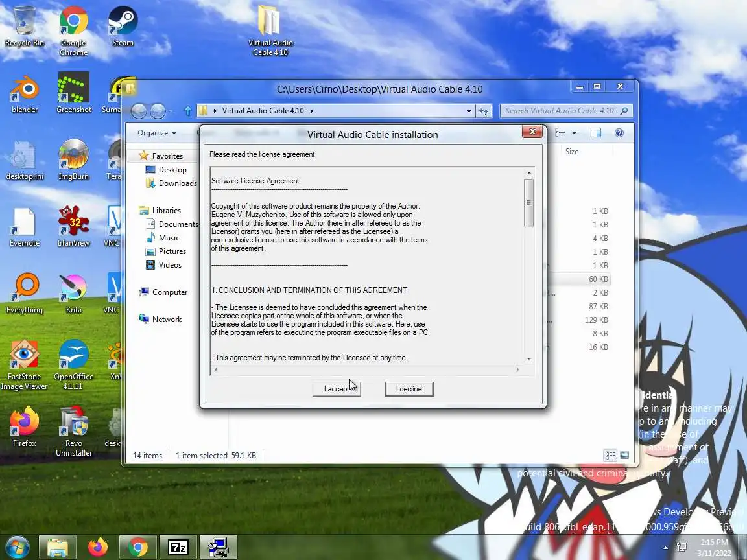747x560 pixels.
Task: Select the Virtual Audio Cable 4.10 desktop folder
Action: tap(270, 30)
